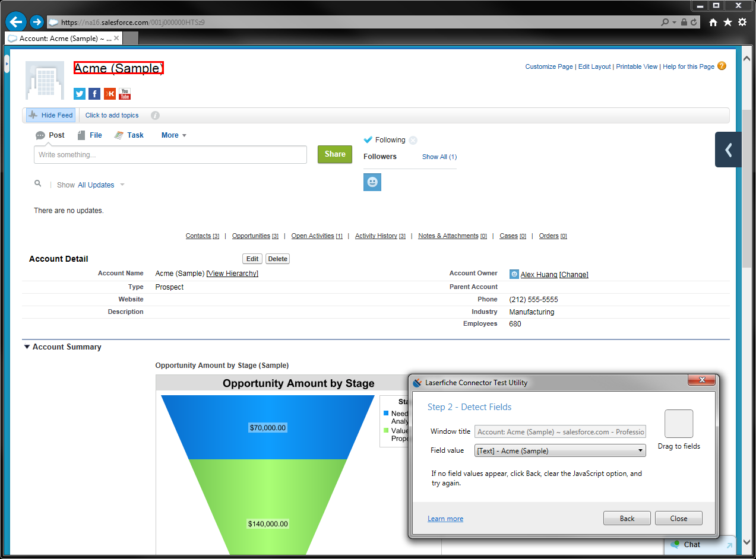Click Back in the Laserfiche dialog
Image resolution: width=756 pixels, height=559 pixels.
point(627,518)
